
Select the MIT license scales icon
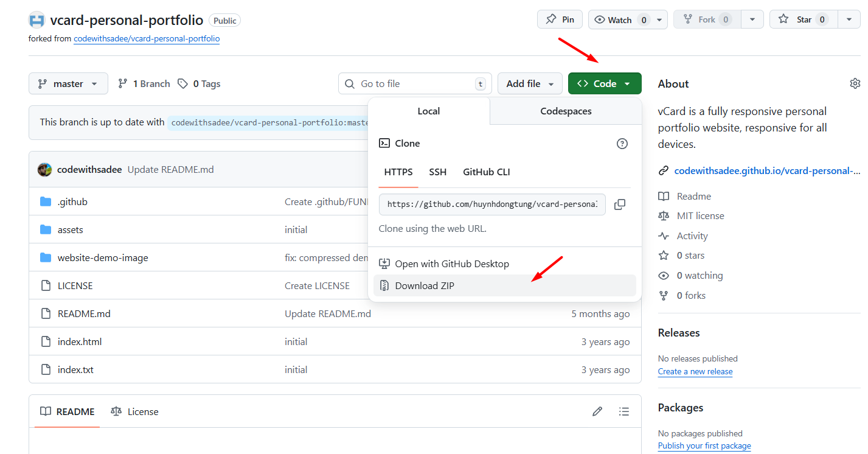(x=664, y=215)
